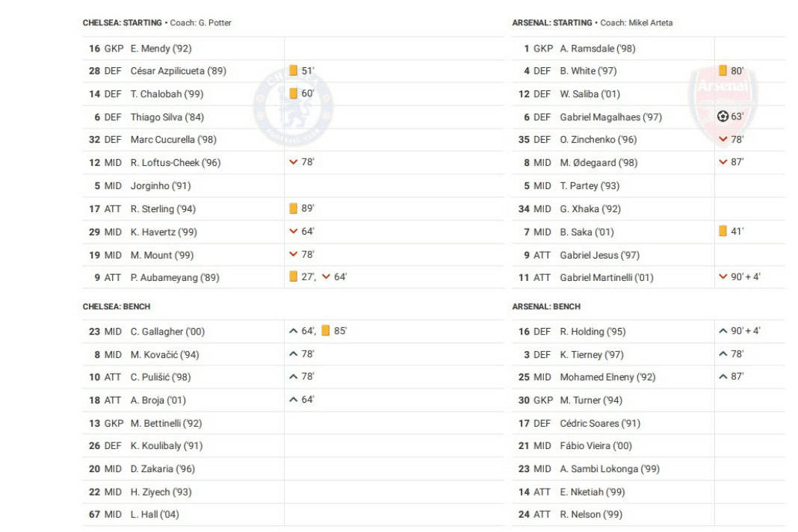Click Azpilicueta's yellow card icon at 51'

[x=294, y=71]
